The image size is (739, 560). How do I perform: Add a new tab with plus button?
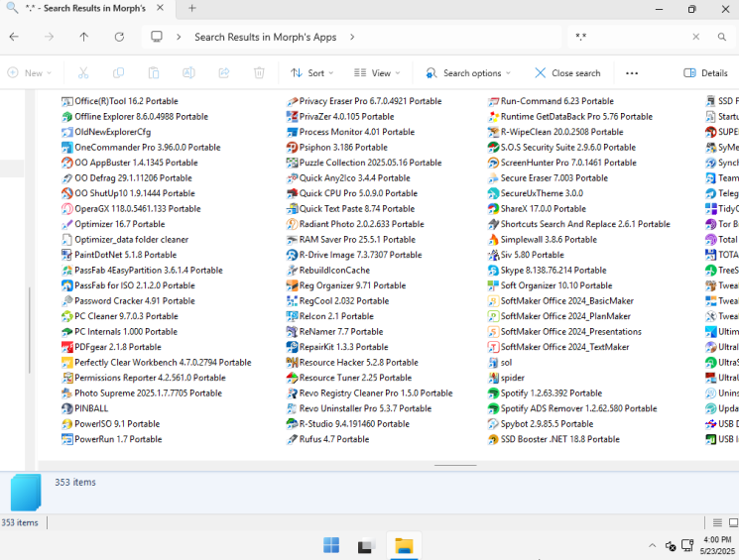(x=191, y=9)
